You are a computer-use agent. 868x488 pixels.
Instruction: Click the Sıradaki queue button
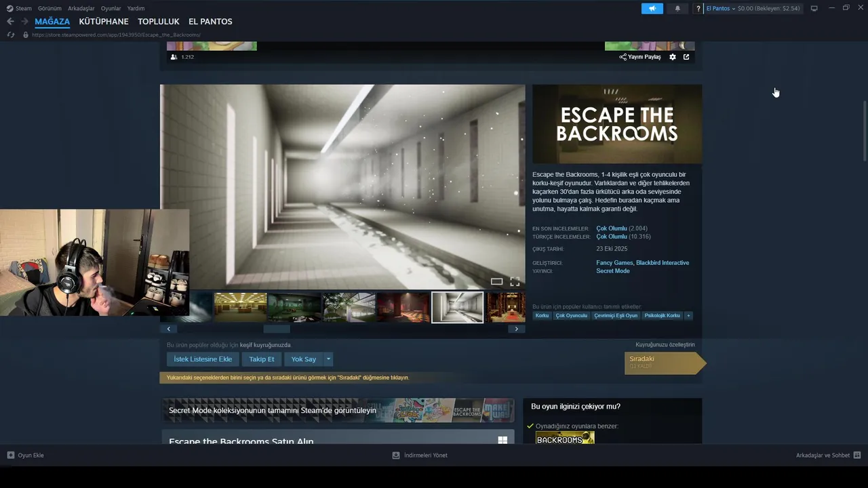click(665, 363)
